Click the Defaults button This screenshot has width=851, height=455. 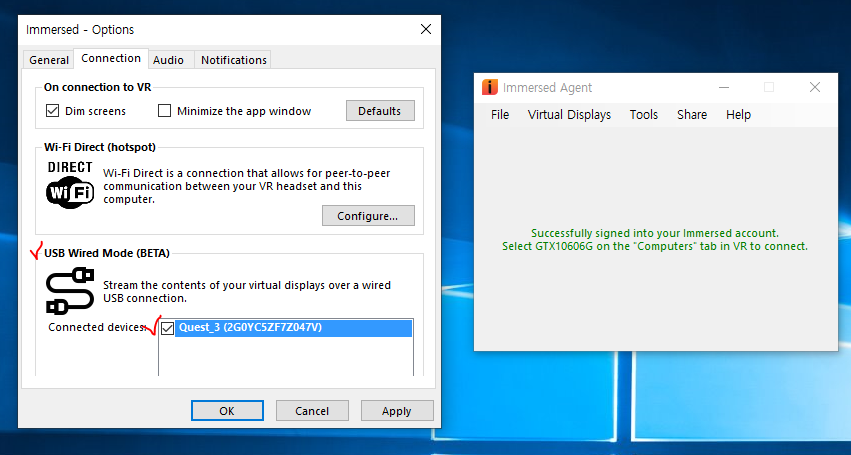pyautogui.click(x=380, y=111)
